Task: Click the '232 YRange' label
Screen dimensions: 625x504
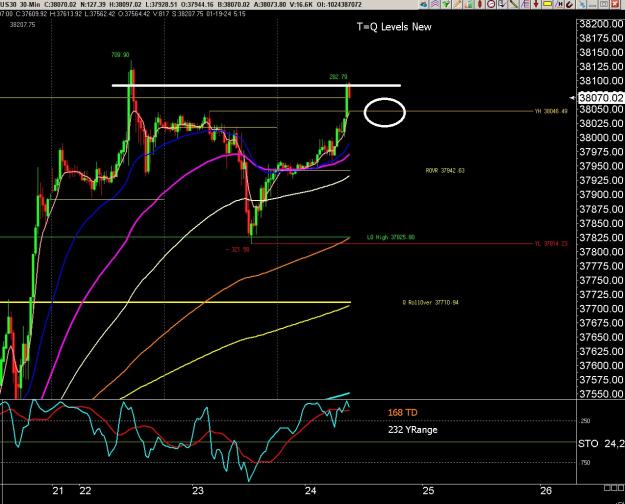Action: tap(413, 430)
